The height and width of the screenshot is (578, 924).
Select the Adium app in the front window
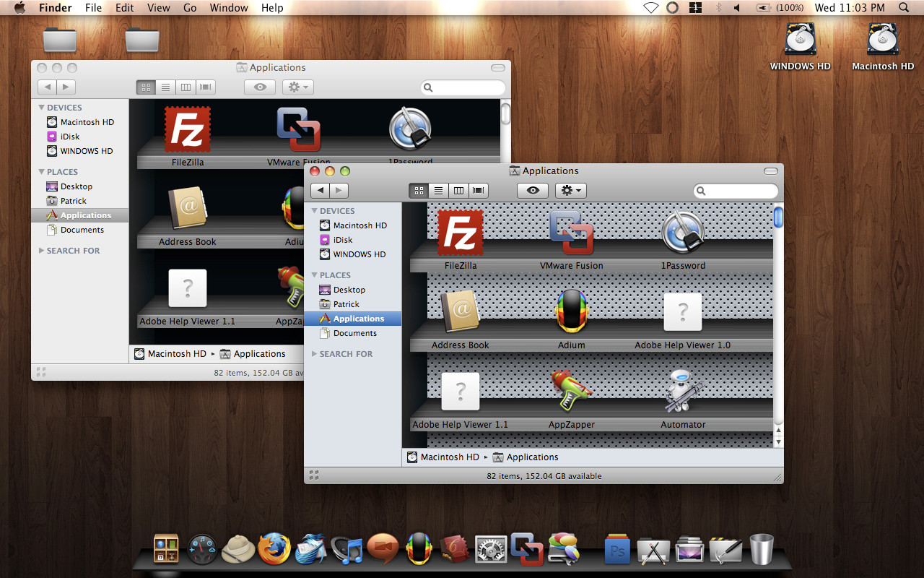coord(572,312)
